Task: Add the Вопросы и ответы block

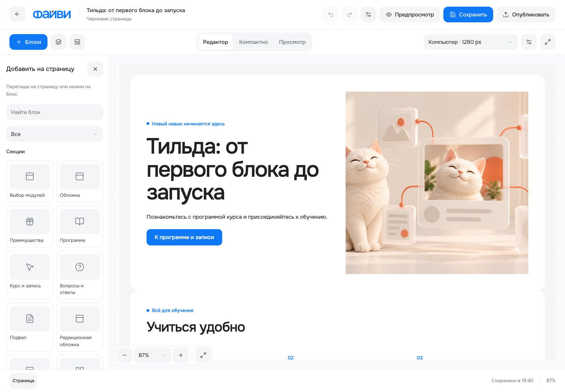Action: [x=80, y=275]
